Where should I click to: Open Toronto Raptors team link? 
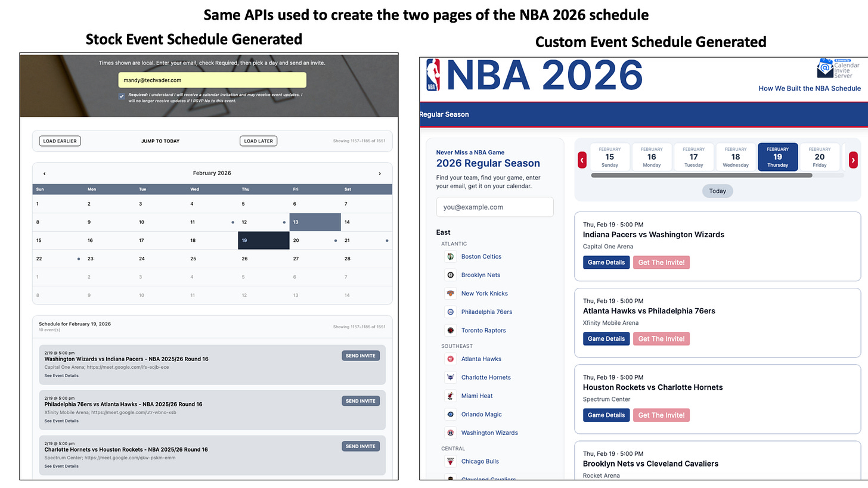coord(483,331)
